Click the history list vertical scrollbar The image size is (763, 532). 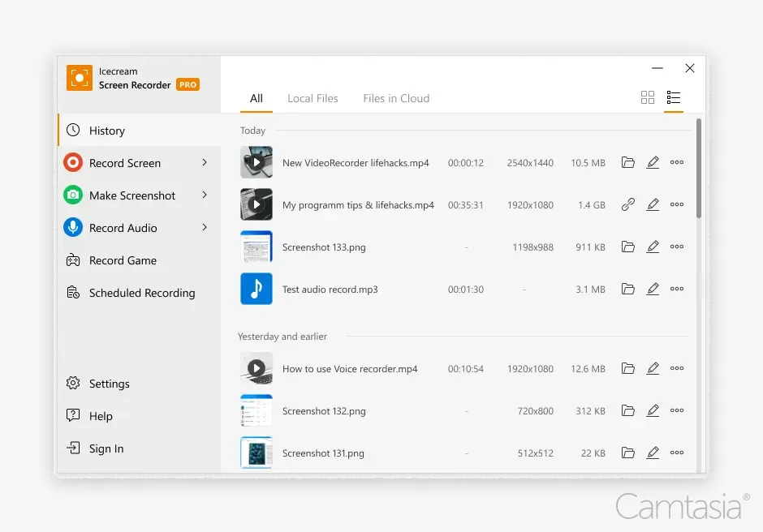699,168
